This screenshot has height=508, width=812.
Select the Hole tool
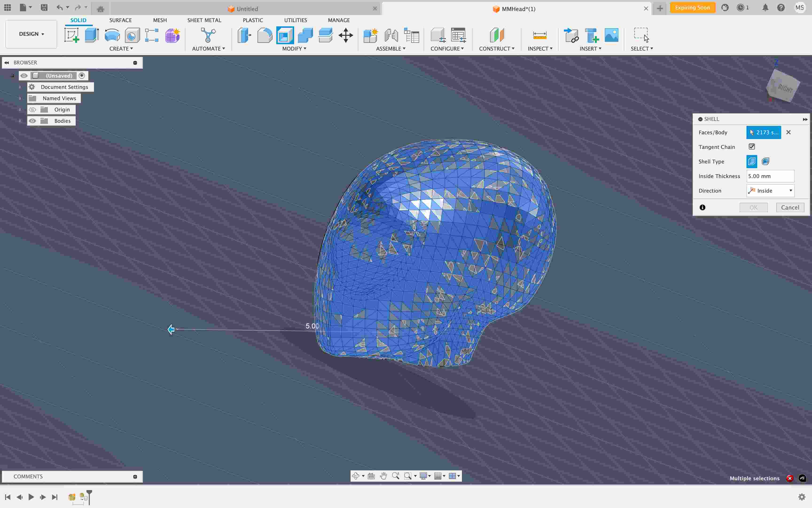[x=132, y=35]
